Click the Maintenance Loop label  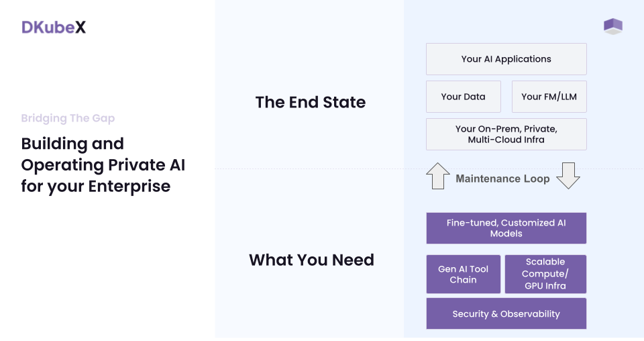coord(502,179)
